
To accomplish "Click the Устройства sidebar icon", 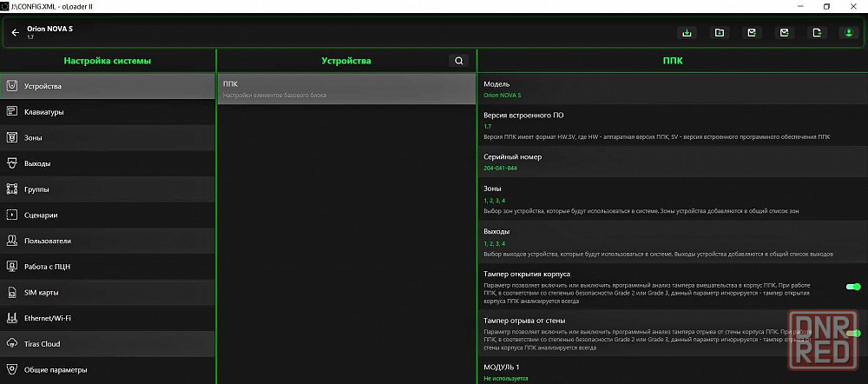I will coord(12,86).
